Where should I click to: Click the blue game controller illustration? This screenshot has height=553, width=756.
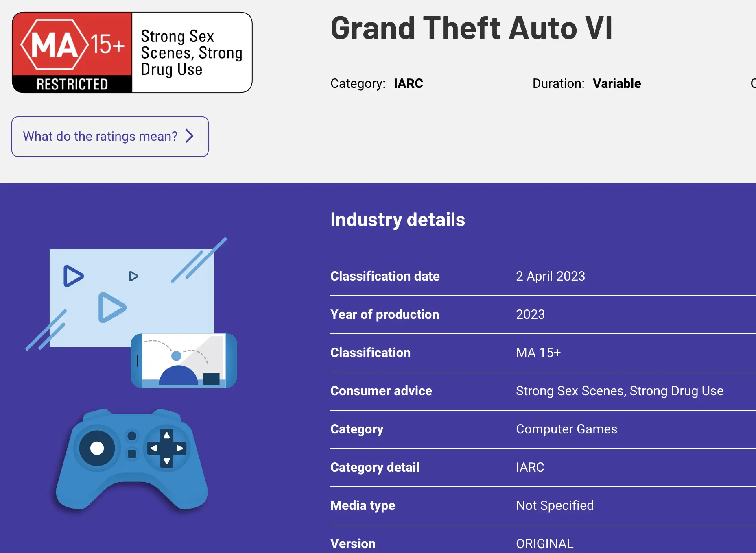click(131, 459)
